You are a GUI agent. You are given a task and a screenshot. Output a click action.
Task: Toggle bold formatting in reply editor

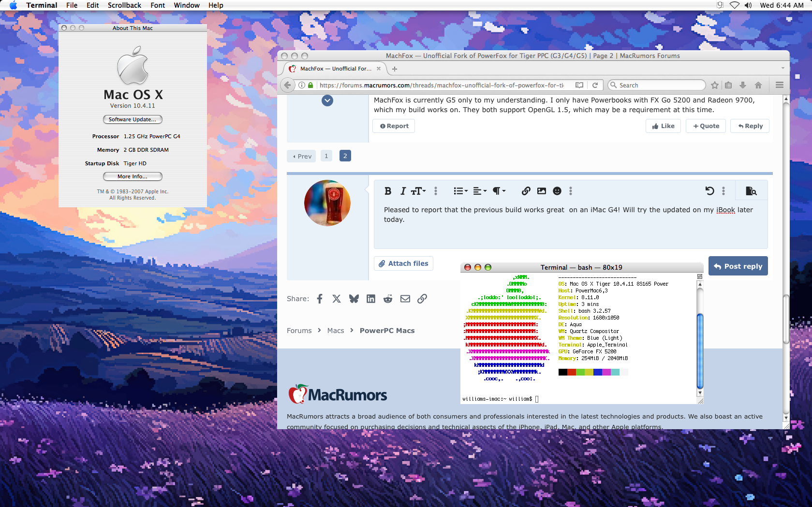pos(388,191)
